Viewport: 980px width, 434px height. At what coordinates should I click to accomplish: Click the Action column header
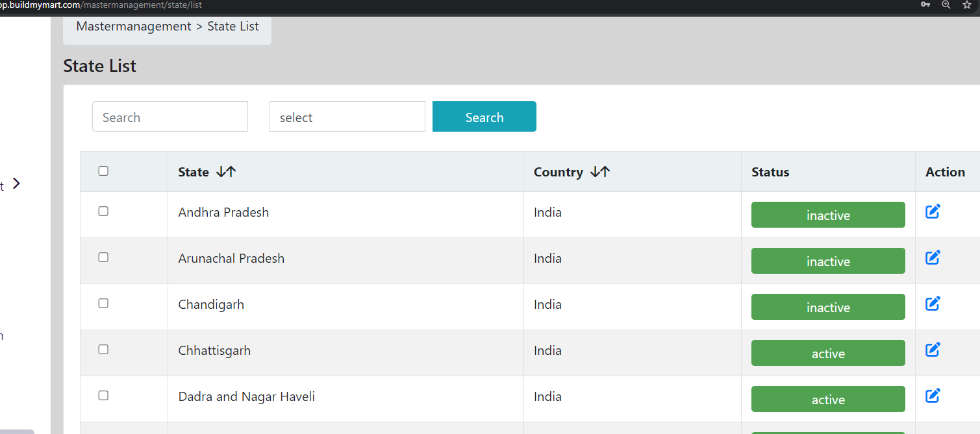click(945, 172)
